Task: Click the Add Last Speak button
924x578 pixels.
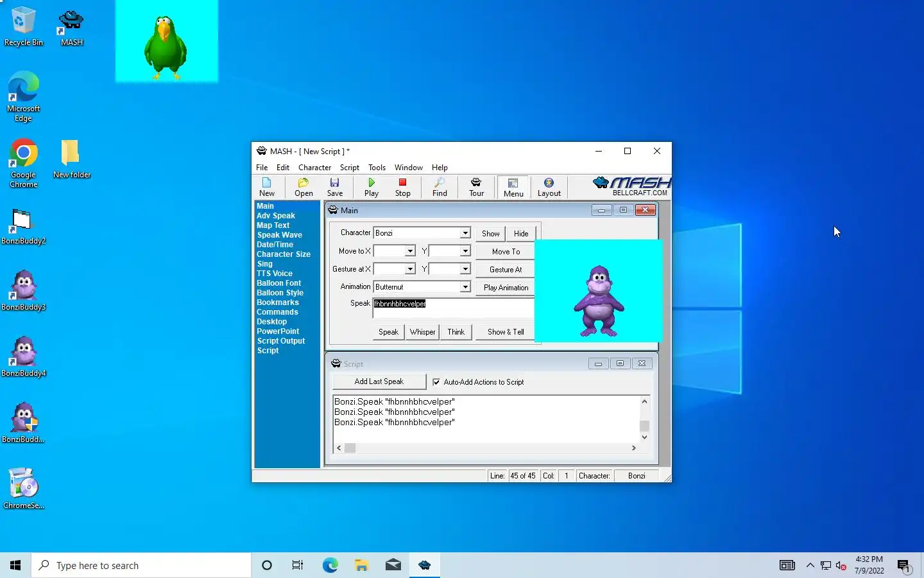Action: [x=379, y=381]
